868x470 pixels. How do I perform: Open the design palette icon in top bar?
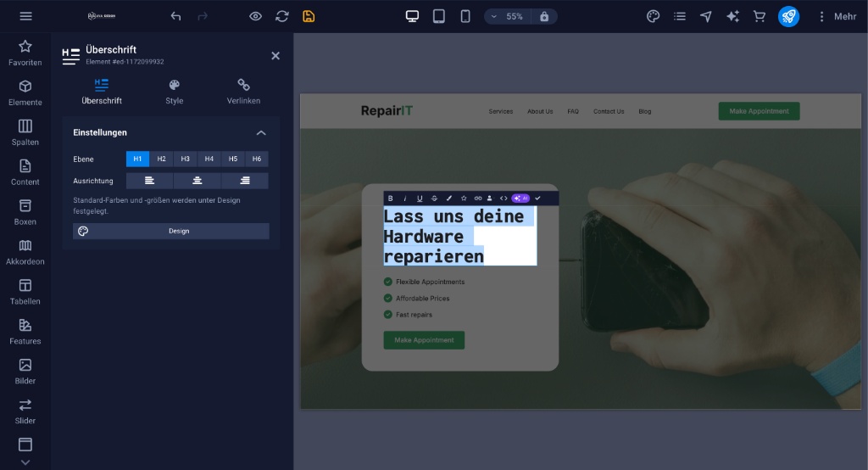click(x=654, y=16)
